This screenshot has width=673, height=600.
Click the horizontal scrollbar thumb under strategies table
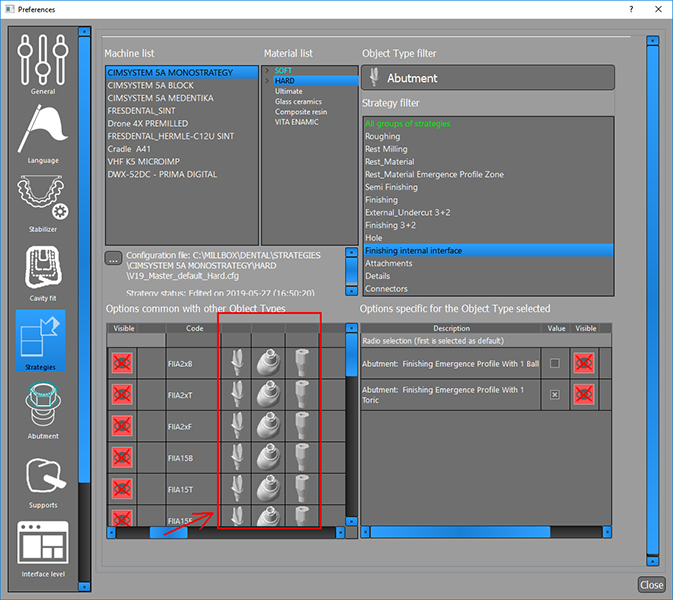(169, 533)
